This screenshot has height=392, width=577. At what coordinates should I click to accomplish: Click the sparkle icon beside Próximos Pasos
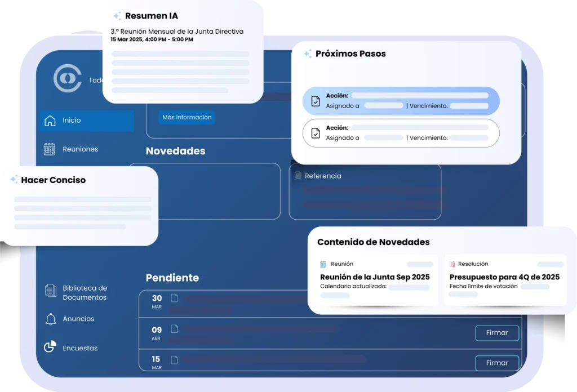[308, 54]
